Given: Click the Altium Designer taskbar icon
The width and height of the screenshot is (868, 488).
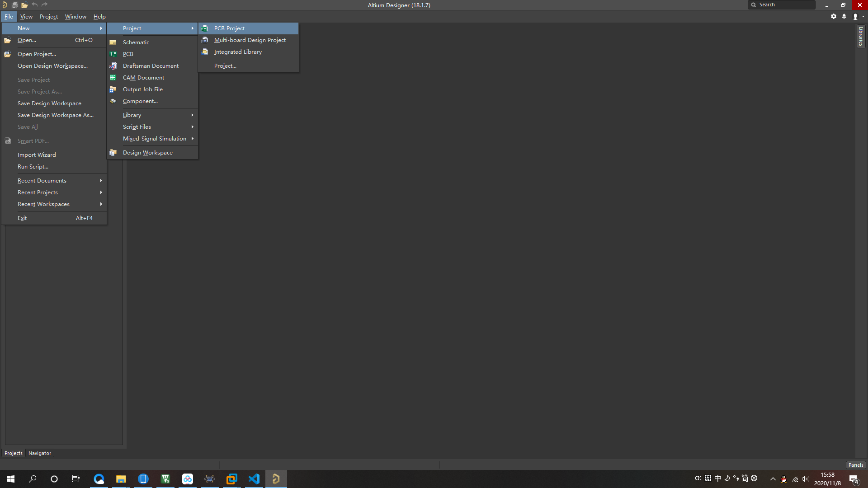Looking at the screenshot, I should pos(276,479).
